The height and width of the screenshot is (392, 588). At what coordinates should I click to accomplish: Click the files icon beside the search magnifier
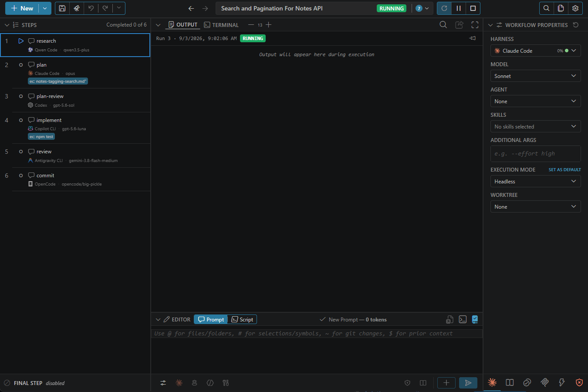pyautogui.click(x=561, y=8)
